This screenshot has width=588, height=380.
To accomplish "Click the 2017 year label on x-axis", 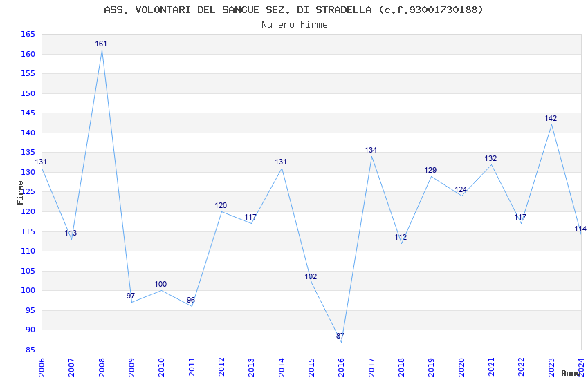I will pos(371,368).
